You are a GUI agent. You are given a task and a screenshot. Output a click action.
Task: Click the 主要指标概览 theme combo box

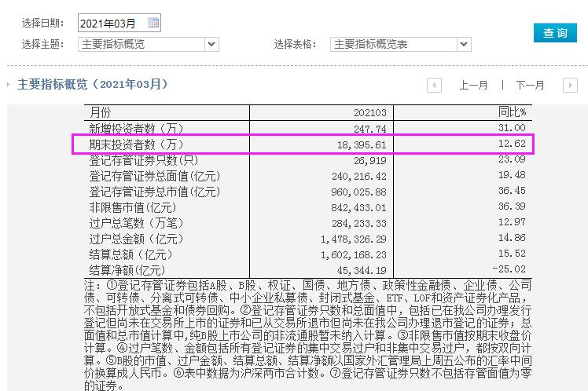[x=149, y=44]
